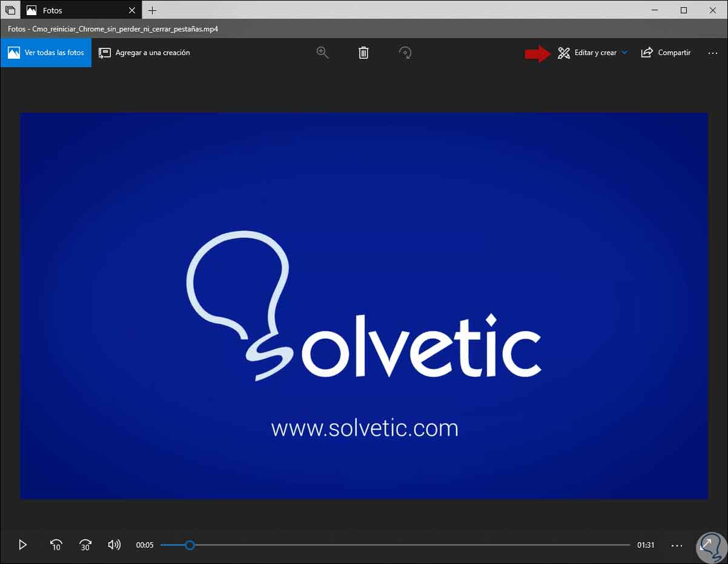The height and width of the screenshot is (564, 728).
Task: Click the rotate icon
Action: (x=405, y=53)
